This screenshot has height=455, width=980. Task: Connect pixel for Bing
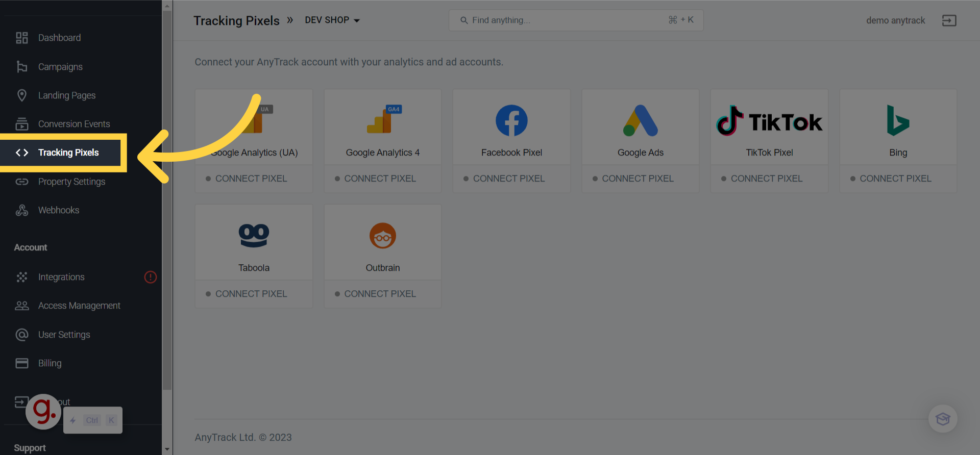click(x=891, y=179)
